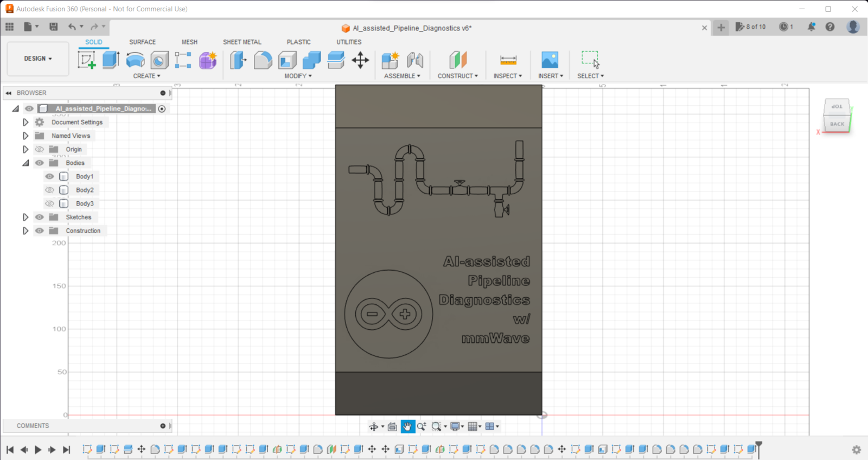Open the ASSEMBLE menu
The width and height of the screenshot is (868, 460).
(402, 76)
